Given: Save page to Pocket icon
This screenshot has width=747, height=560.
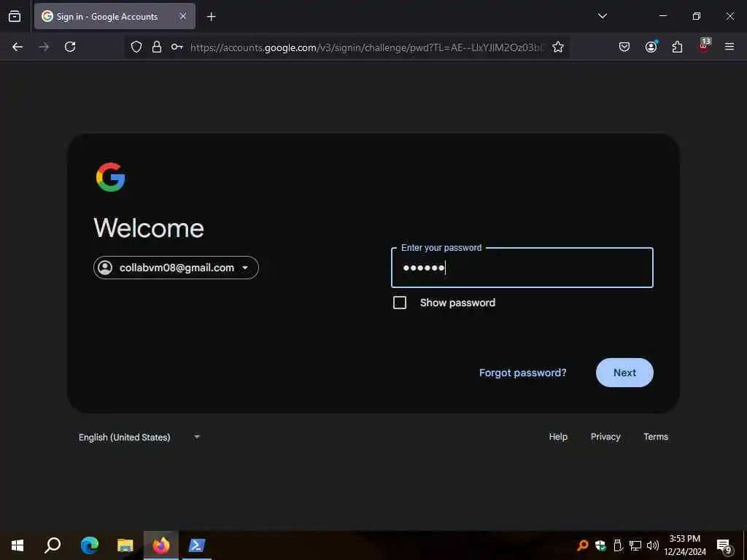Looking at the screenshot, I should [624, 47].
